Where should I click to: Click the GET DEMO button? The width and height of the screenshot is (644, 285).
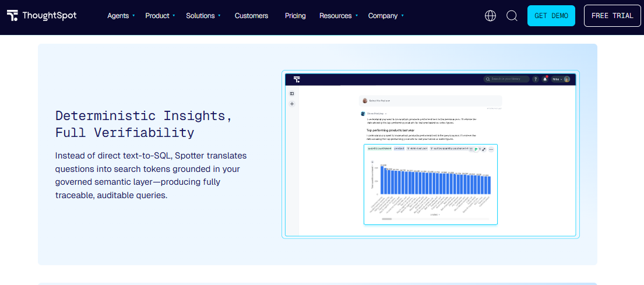tap(551, 16)
